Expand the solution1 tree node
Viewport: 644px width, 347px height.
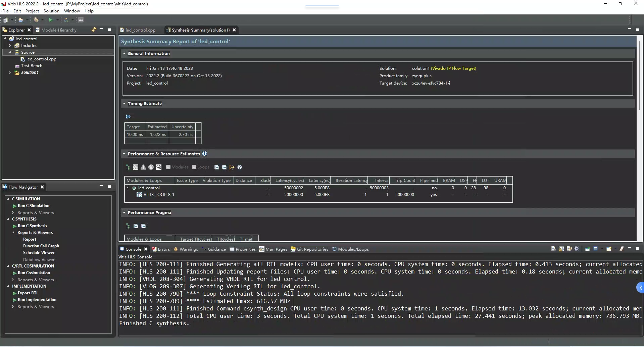point(10,72)
